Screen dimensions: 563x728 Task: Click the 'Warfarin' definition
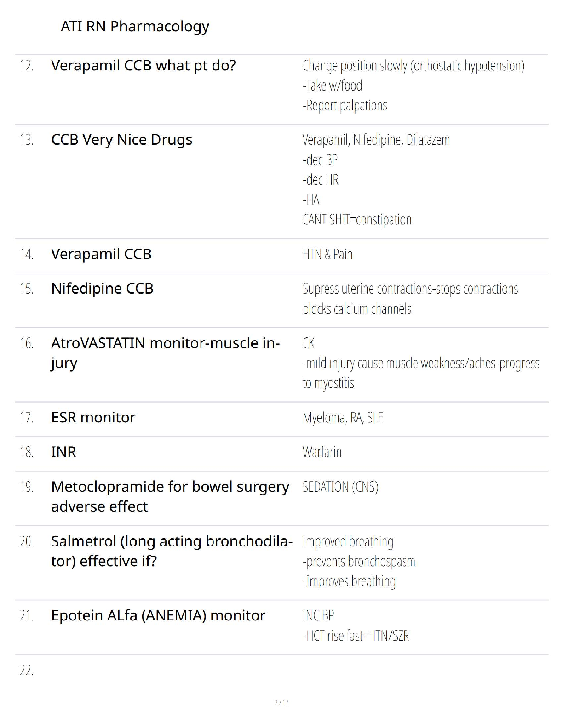click(322, 452)
